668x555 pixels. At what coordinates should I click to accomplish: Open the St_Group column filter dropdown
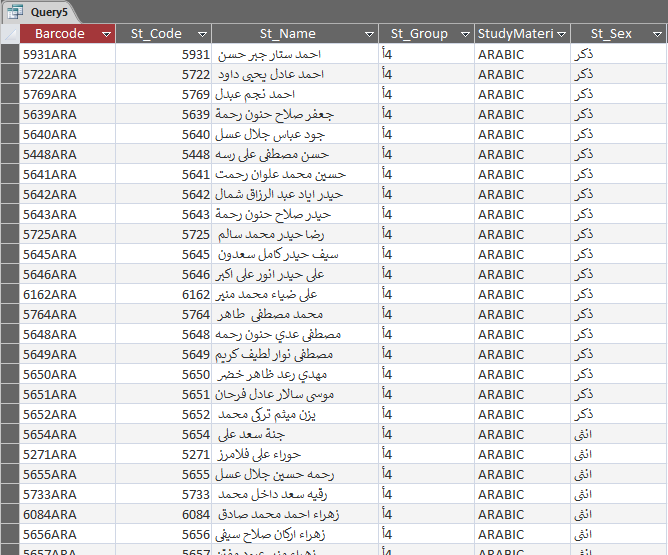point(465,34)
